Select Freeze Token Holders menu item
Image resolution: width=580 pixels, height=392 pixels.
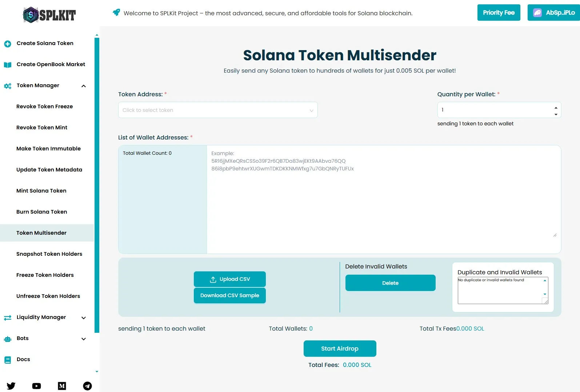[x=45, y=275]
